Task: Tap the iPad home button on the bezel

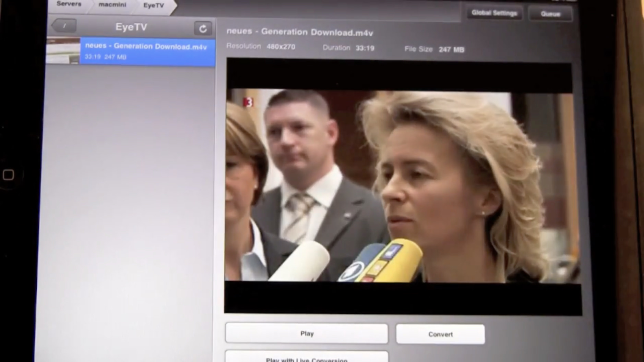Action: (9, 175)
